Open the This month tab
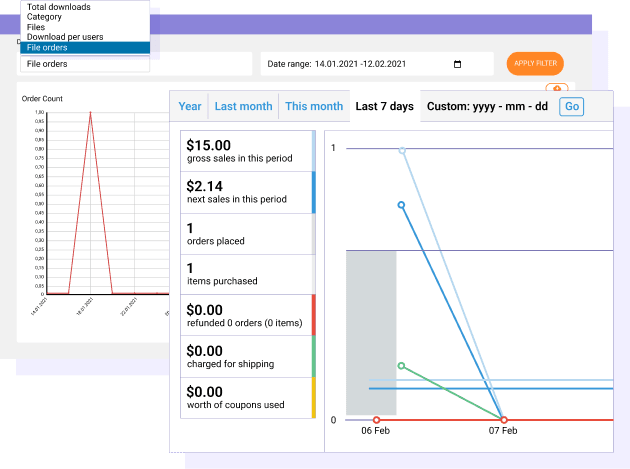630x469 pixels. (x=314, y=106)
